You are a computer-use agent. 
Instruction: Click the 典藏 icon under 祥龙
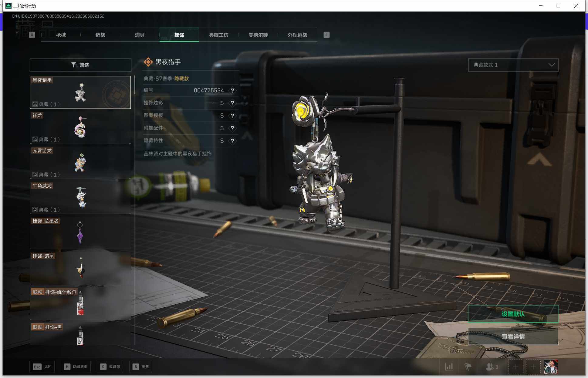point(35,139)
